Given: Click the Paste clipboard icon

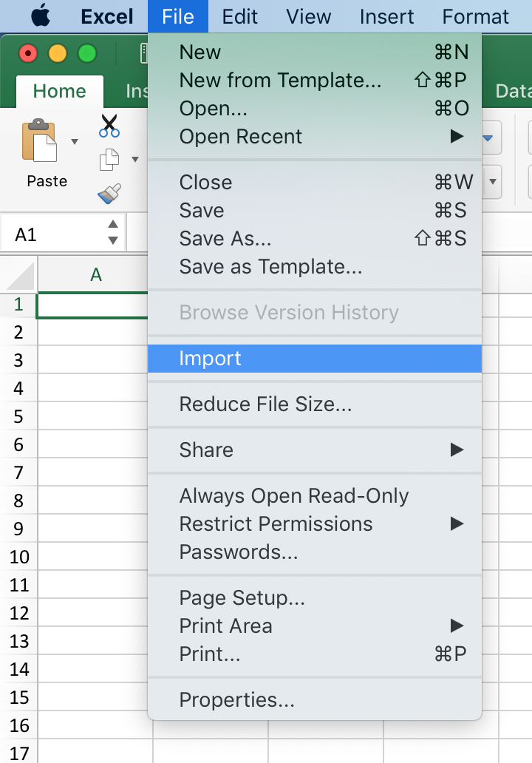Looking at the screenshot, I should (39, 140).
